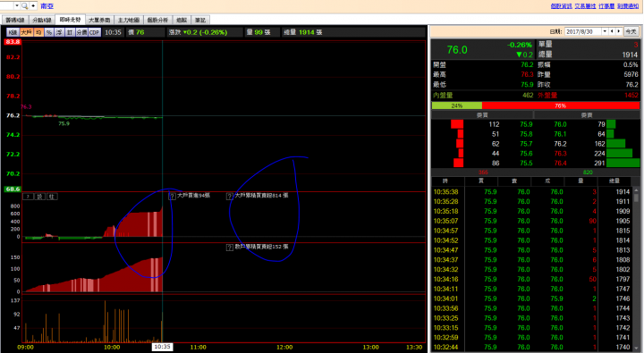Click the last link in top-right link row

coord(628,6)
